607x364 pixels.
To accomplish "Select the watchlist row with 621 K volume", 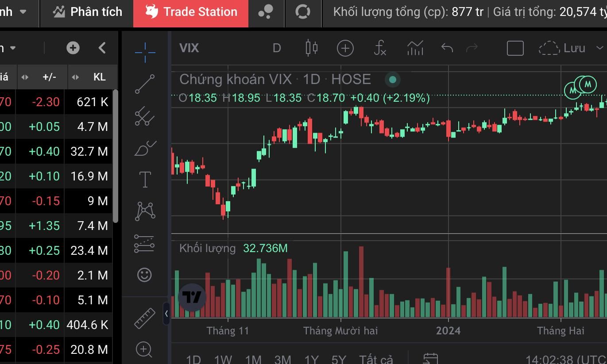I will pos(56,102).
